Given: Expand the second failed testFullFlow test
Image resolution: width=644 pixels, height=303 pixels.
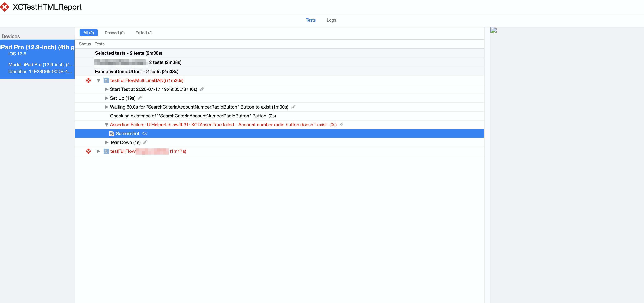Looking at the screenshot, I should point(99,151).
